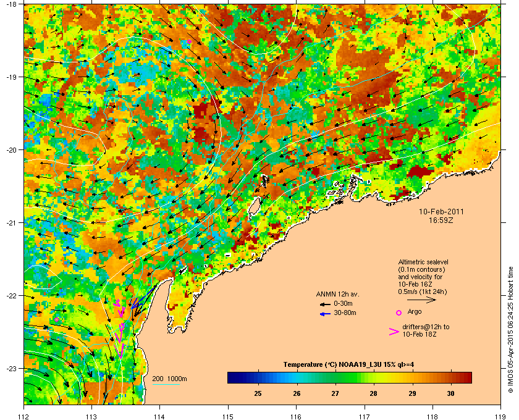
Task: Click latitude axis label -21
Action: [12, 223]
